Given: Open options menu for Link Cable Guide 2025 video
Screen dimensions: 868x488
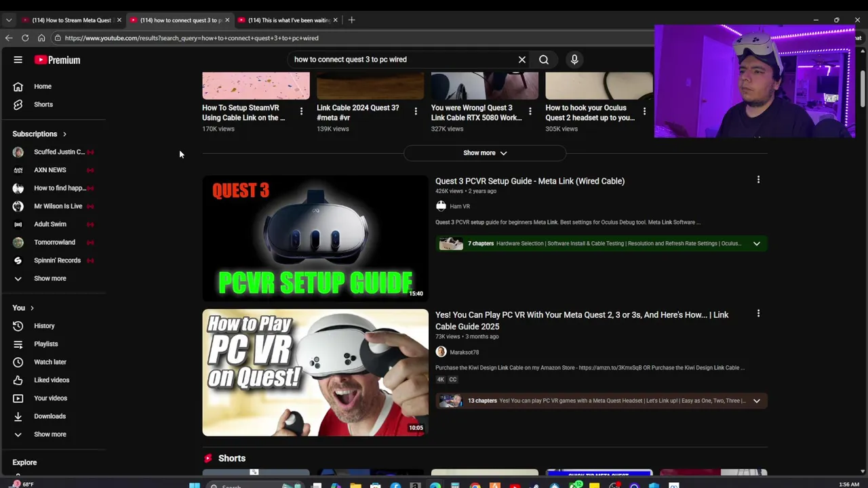Looking at the screenshot, I should pyautogui.click(x=758, y=313).
